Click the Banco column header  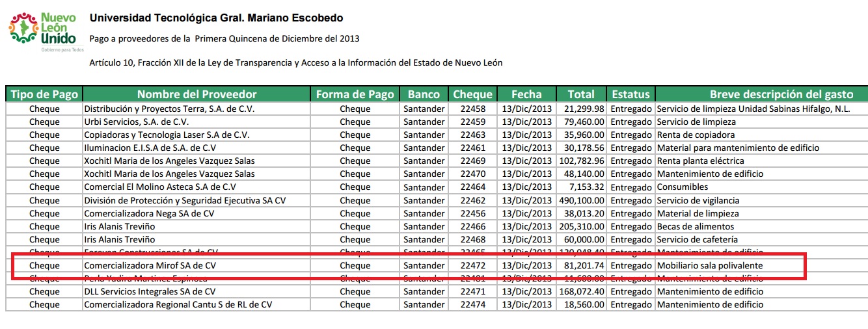(x=424, y=94)
